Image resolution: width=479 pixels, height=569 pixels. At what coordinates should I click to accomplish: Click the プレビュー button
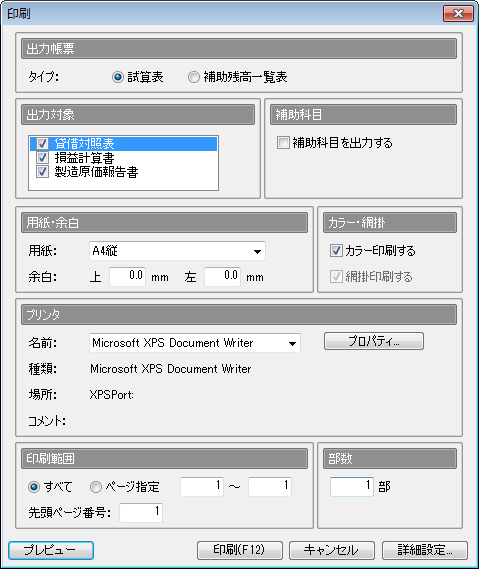pos(51,550)
